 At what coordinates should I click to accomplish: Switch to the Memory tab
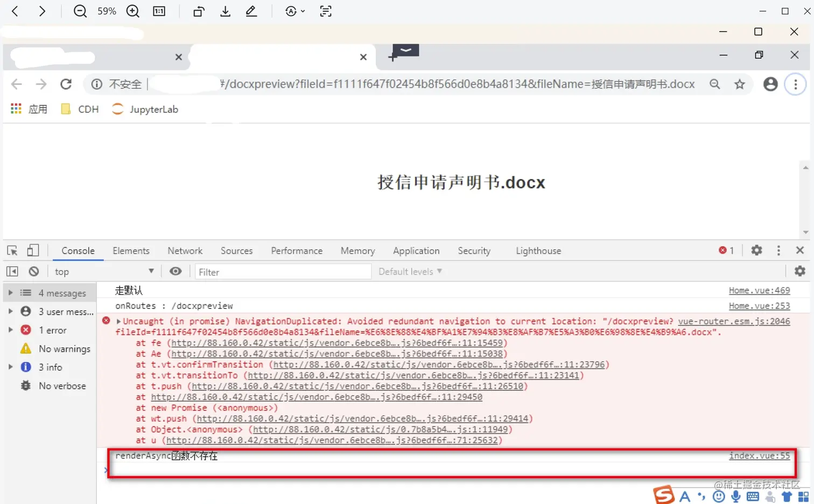pos(357,251)
